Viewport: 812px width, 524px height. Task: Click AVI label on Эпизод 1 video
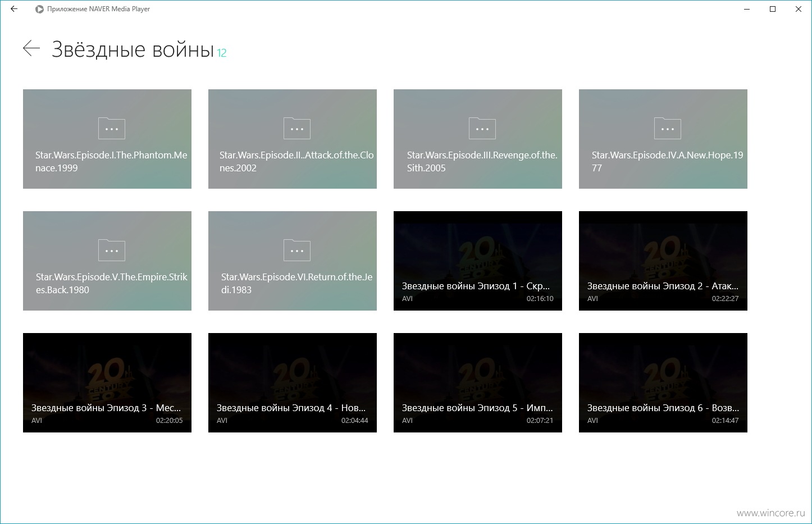click(x=407, y=299)
